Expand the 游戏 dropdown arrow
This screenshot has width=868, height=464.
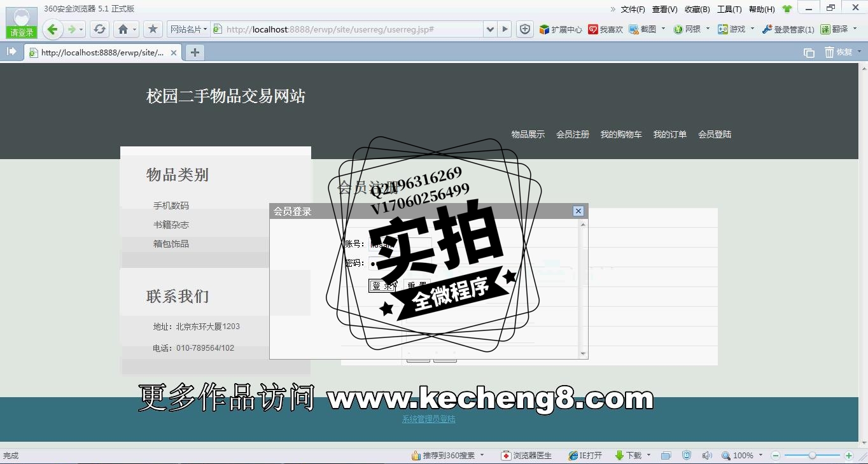pyautogui.click(x=752, y=29)
